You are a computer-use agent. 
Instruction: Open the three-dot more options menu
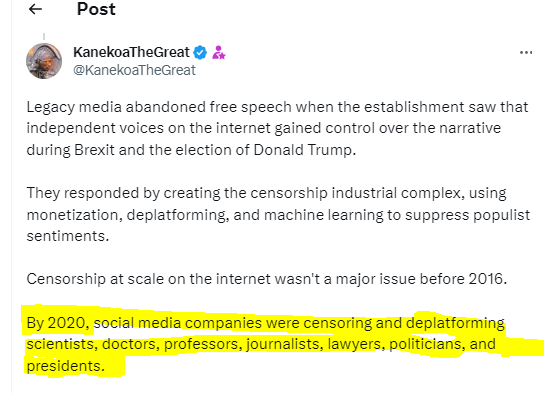pyautogui.click(x=526, y=53)
